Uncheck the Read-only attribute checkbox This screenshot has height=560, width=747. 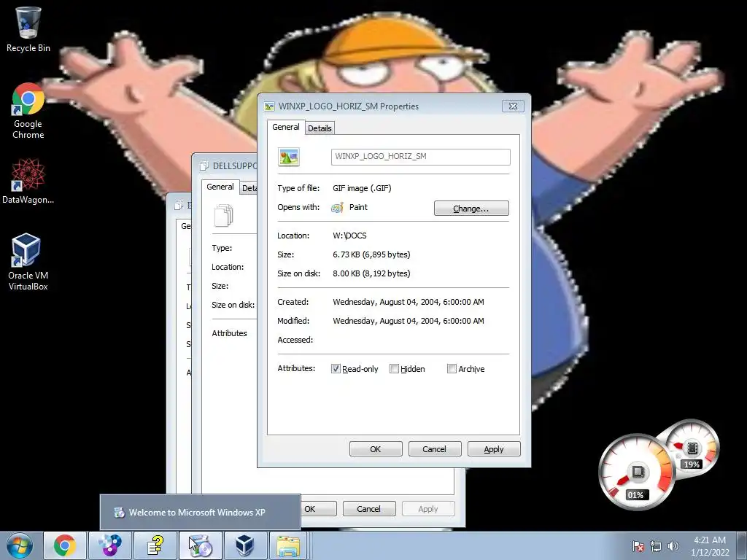point(336,369)
